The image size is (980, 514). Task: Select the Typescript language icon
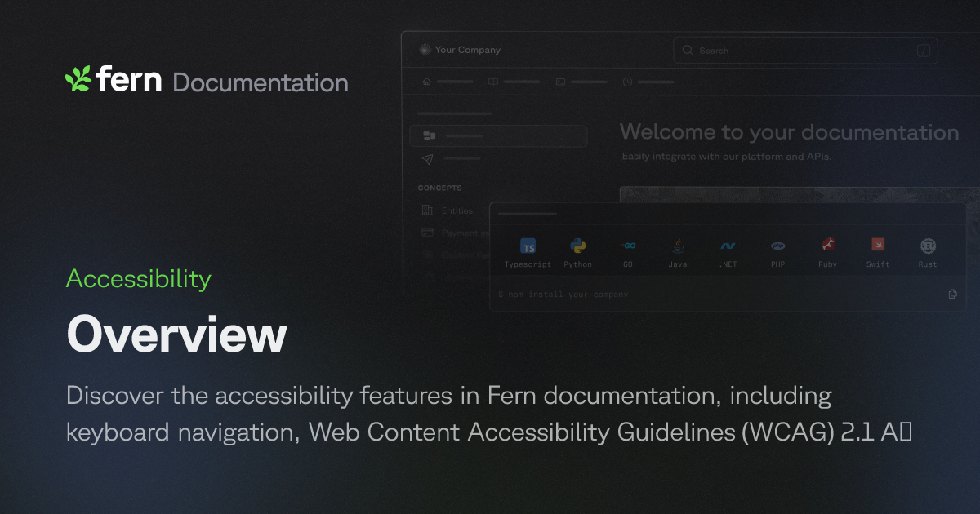pos(528,246)
